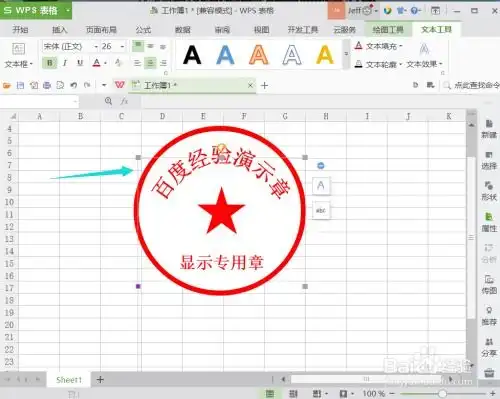Choose the black fill text style A
This screenshot has height=399, width=500.
(x=192, y=55)
